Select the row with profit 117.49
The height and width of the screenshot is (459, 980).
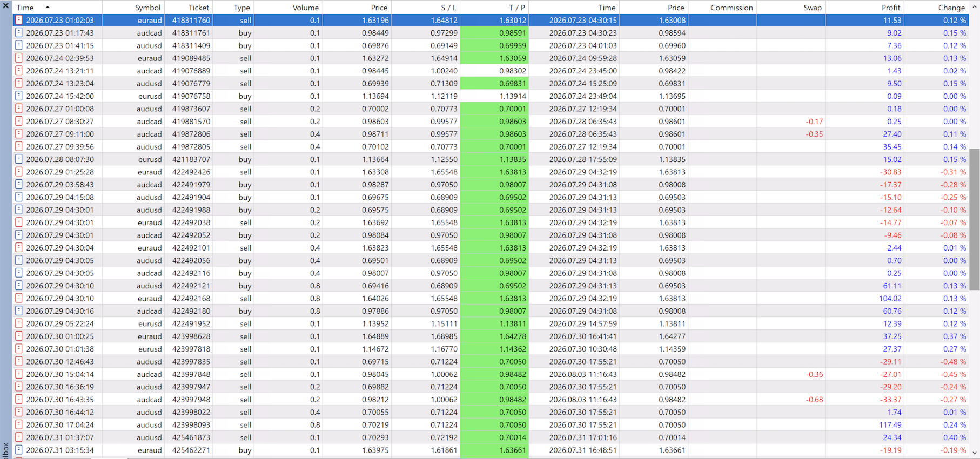[491, 424]
